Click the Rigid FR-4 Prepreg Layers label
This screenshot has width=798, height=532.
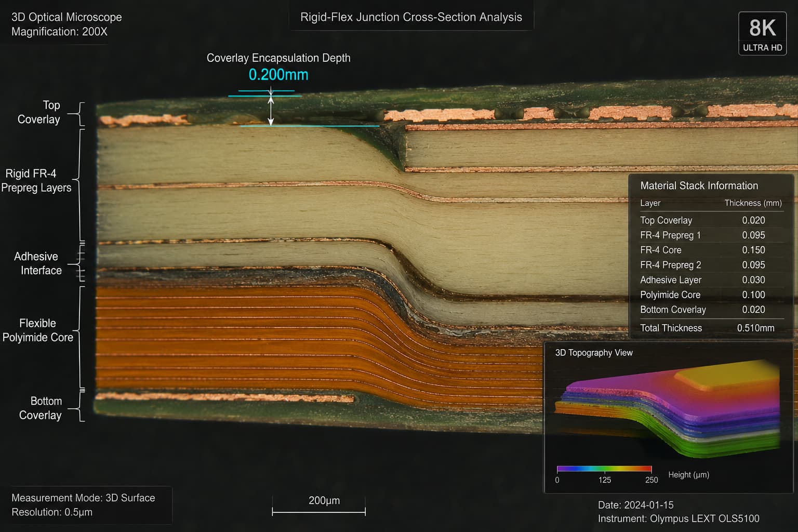click(x=36, y=181)
